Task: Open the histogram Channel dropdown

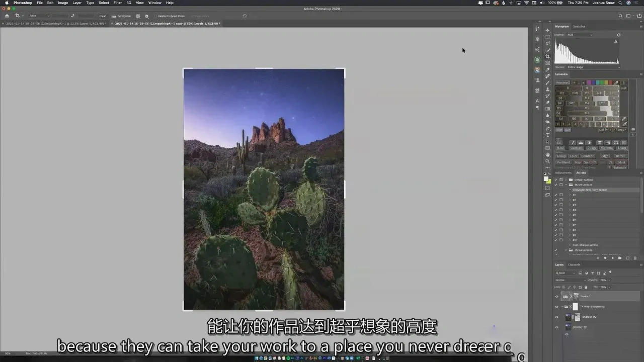Action: [x=580, y=35]
